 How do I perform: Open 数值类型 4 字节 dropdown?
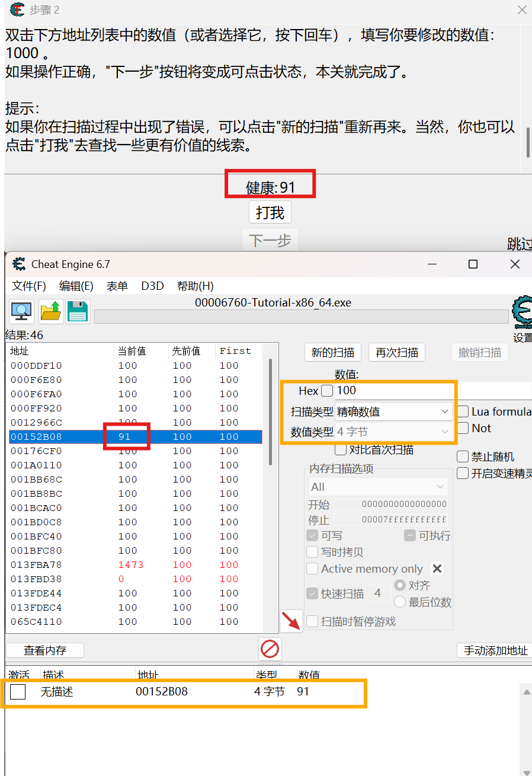[393, 432]
